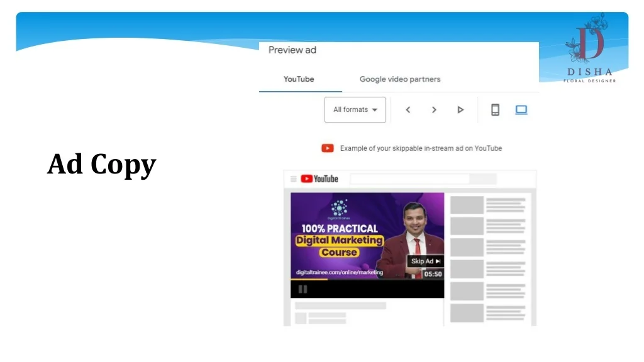Click the Skip Ad button
This screenshot has width=644, height=362.
point(426,261)
